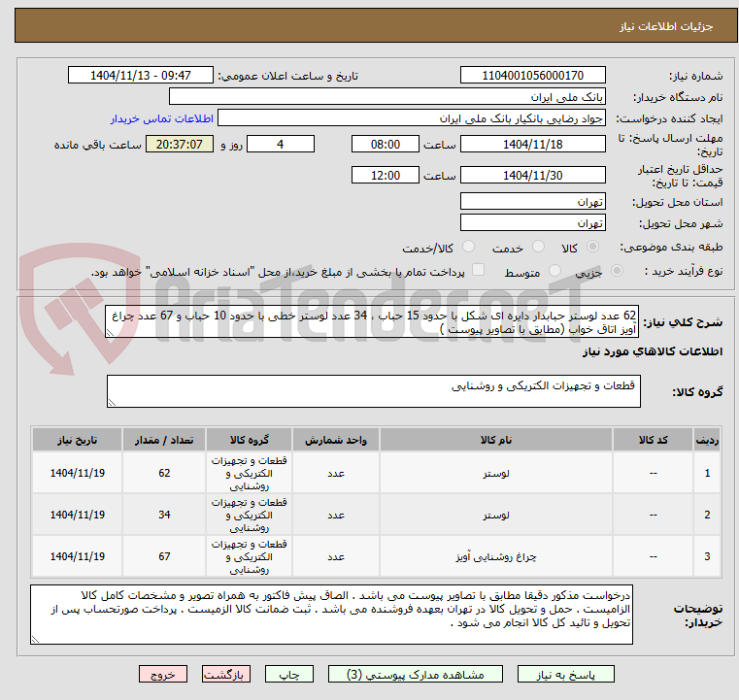
Task: Click the بازگشت back button
Action: click(225, 674)
